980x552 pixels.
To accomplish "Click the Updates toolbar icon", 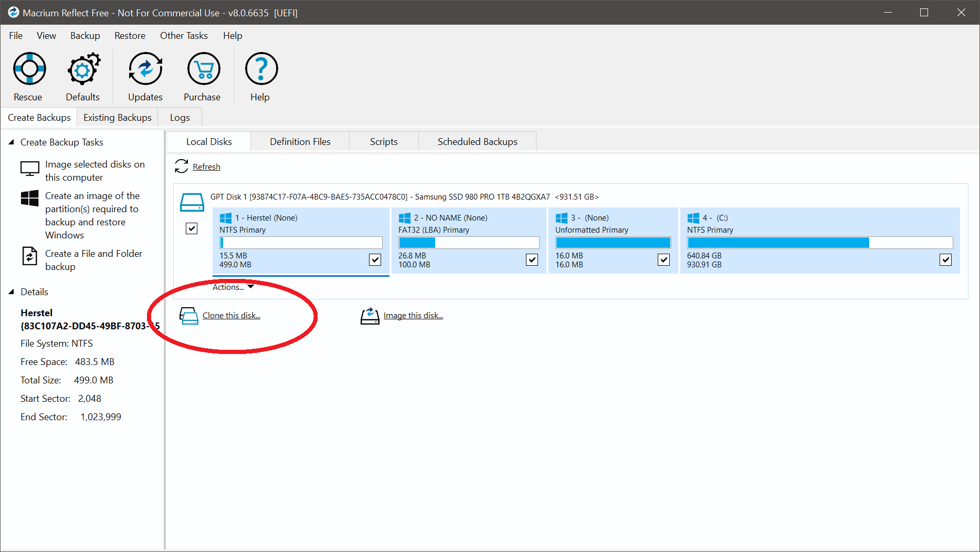I will [145, 69].
